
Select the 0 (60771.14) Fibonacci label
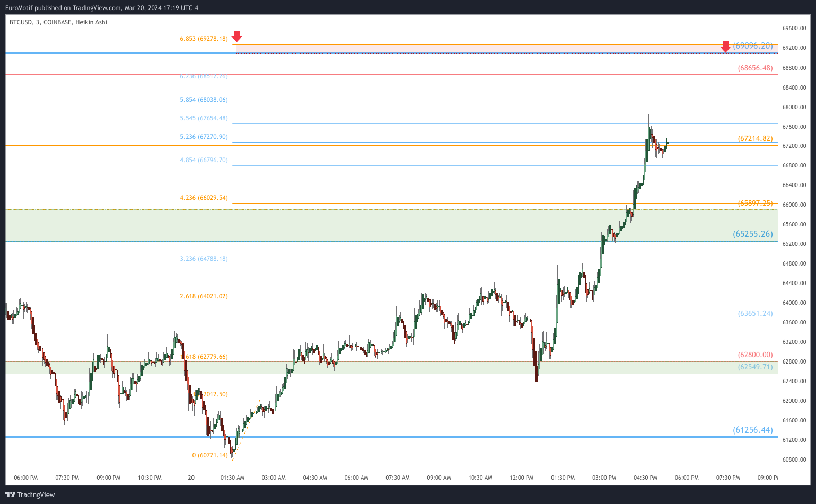click(210, 455)
